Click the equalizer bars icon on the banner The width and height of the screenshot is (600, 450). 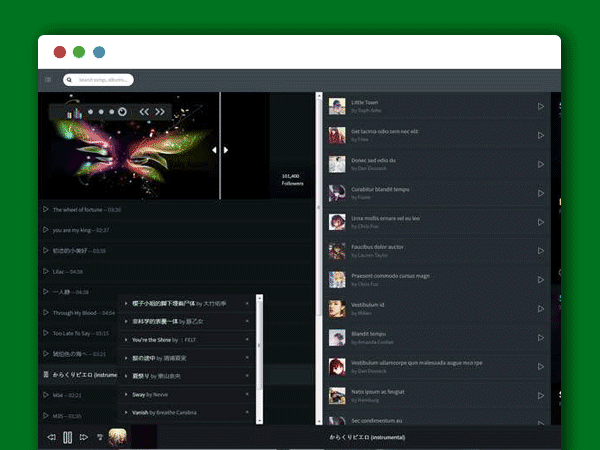tap(73, 112)
